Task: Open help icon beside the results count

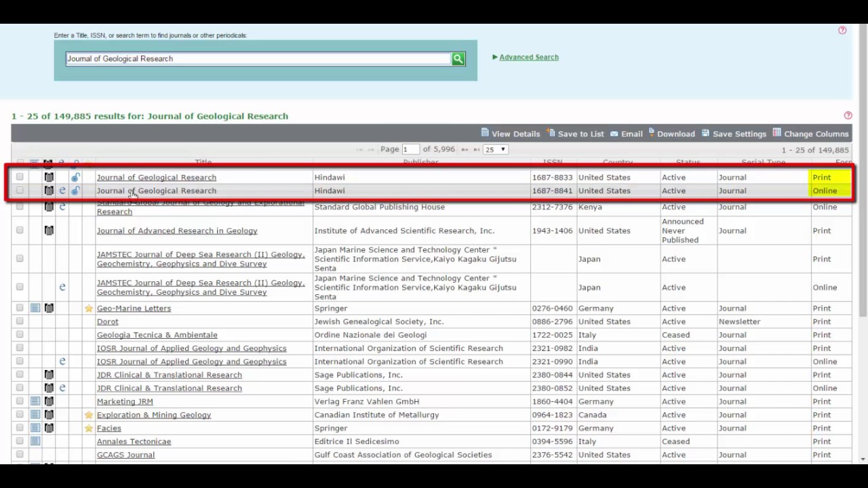Action: click(x=848, y=116)
